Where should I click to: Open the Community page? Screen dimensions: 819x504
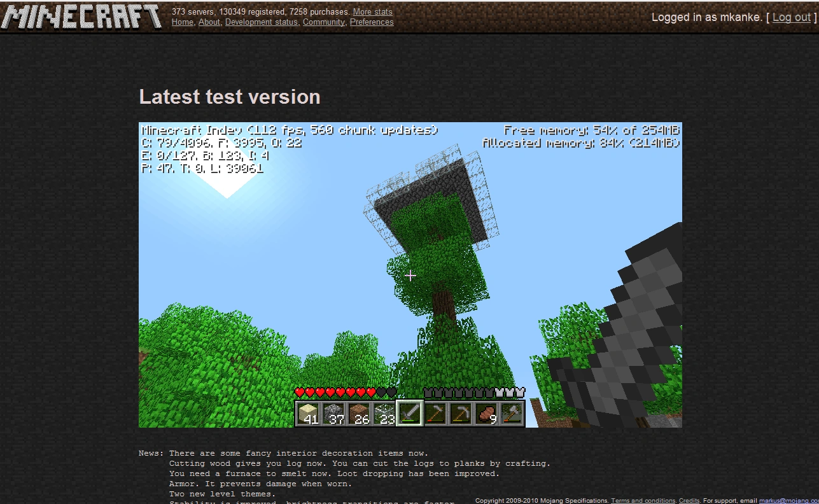(324, 22)
